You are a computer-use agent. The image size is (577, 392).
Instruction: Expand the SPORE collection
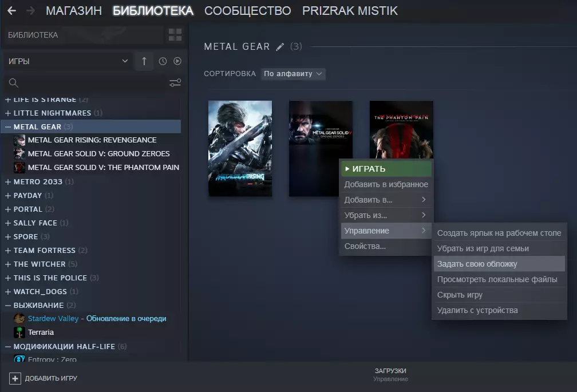[8, 237]
